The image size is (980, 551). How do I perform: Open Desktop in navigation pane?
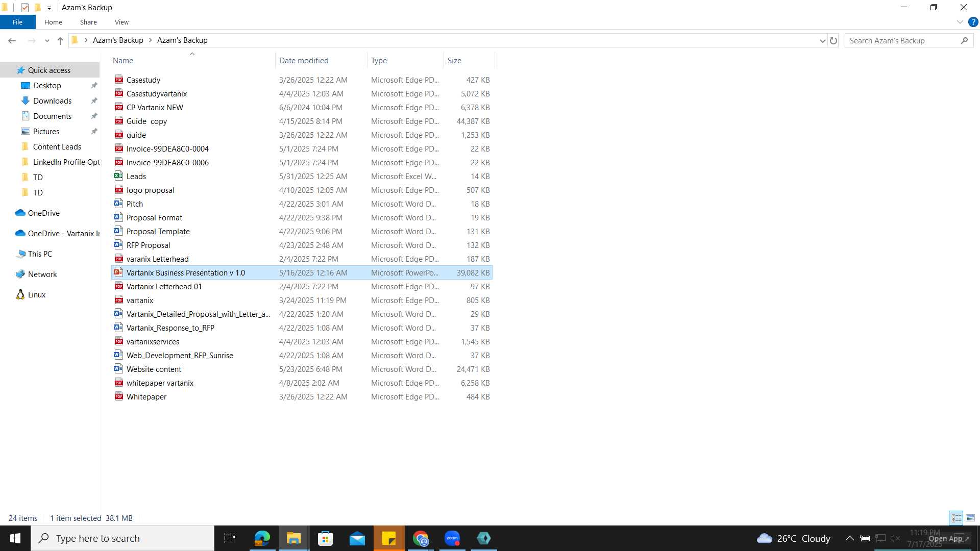tap(47, 85)
